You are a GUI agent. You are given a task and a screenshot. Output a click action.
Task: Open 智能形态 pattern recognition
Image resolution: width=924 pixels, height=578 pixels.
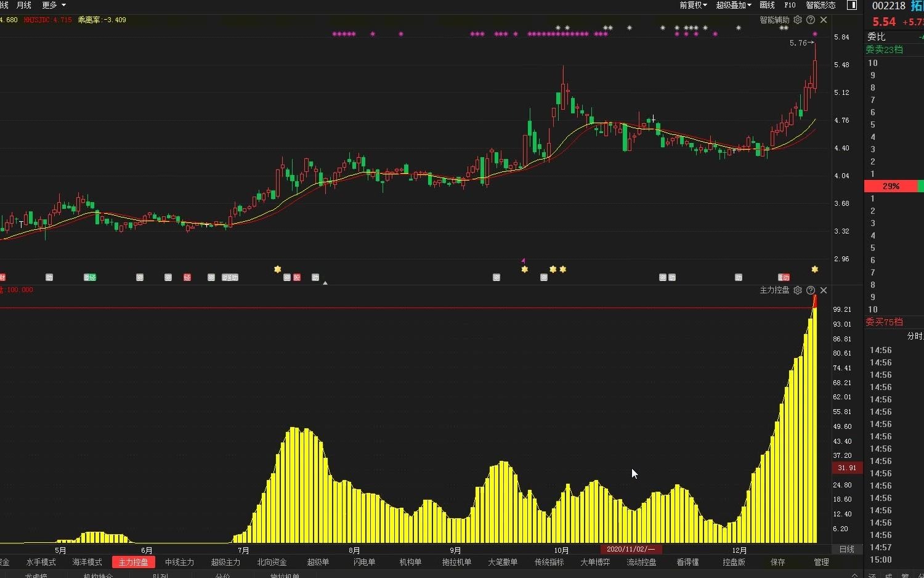pyautogui.click(x=821, y=5)
